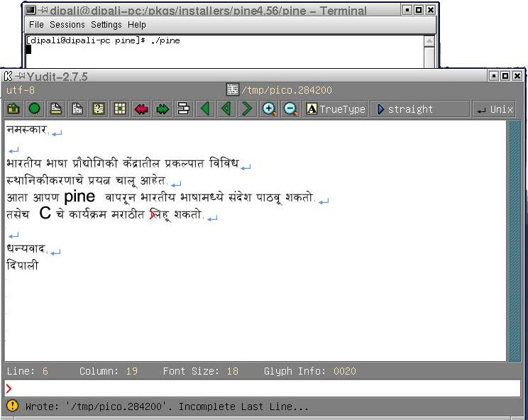Click the '/tmp/pico.284200' file path label
The image size is (528, 420).
coord(287,90)
